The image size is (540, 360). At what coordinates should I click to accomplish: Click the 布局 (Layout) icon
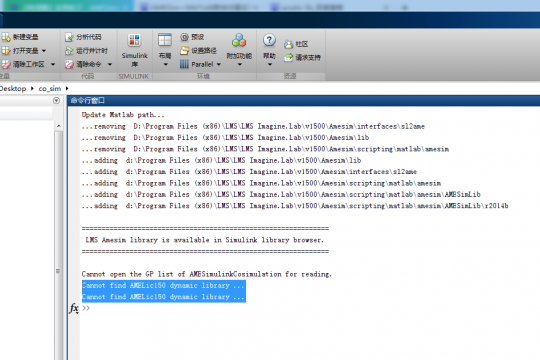165,40
